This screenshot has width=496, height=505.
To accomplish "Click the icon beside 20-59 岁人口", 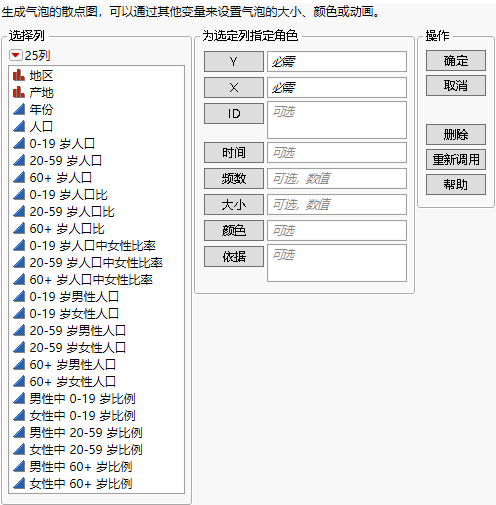I will point(19,160).
